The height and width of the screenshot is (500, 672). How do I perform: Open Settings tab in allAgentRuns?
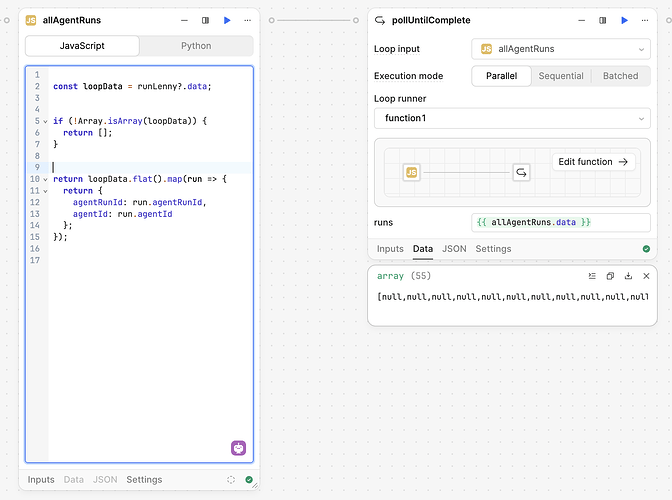pos(144,479)
